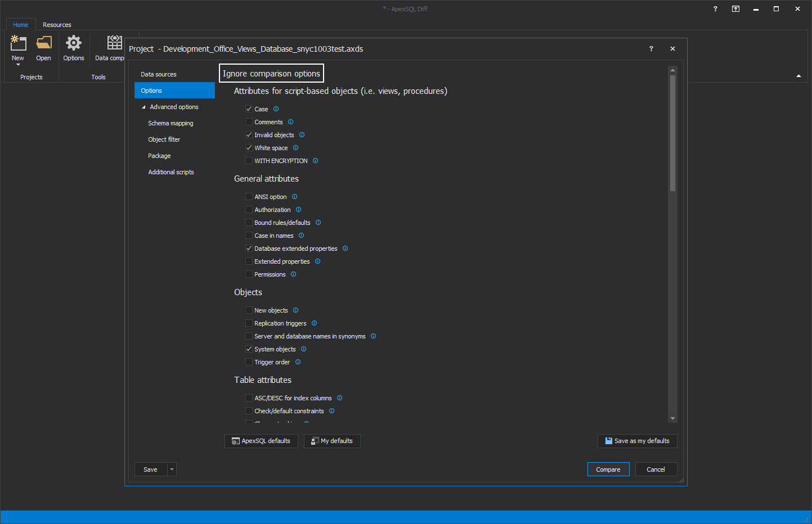Click info icon beside Trigger order
The width and height of the screenshot is (812, 524).
(x=298, y=362)
